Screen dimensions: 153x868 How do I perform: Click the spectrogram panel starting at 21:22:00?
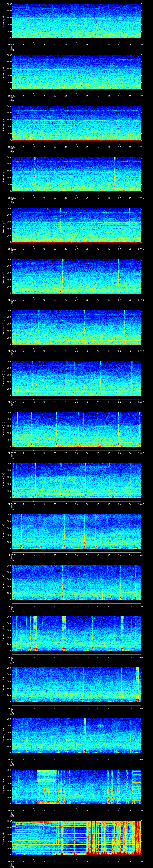(77, 378)
